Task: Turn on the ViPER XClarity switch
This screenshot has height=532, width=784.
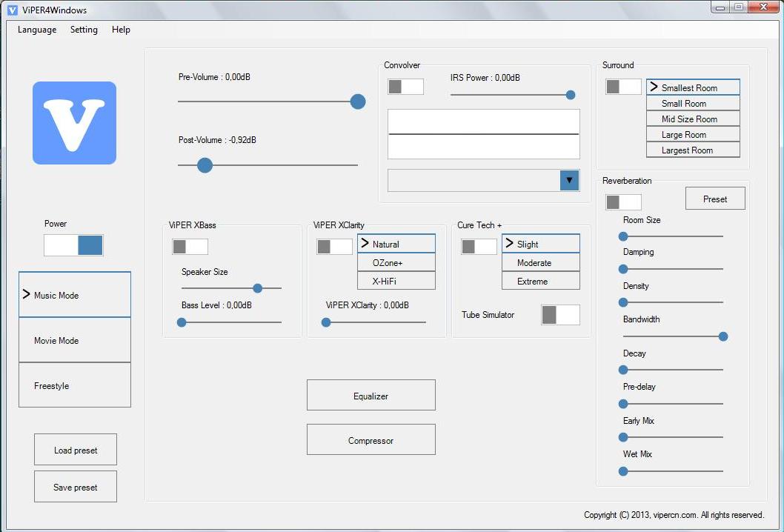Action: tap(334, 247)
